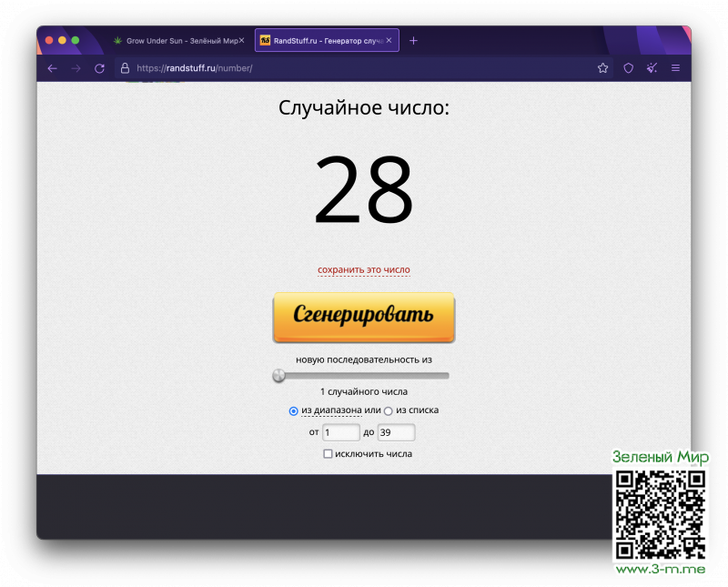Click the number count slider handle
This screenshot has width=728, height=587.
(x=279, y=376)
